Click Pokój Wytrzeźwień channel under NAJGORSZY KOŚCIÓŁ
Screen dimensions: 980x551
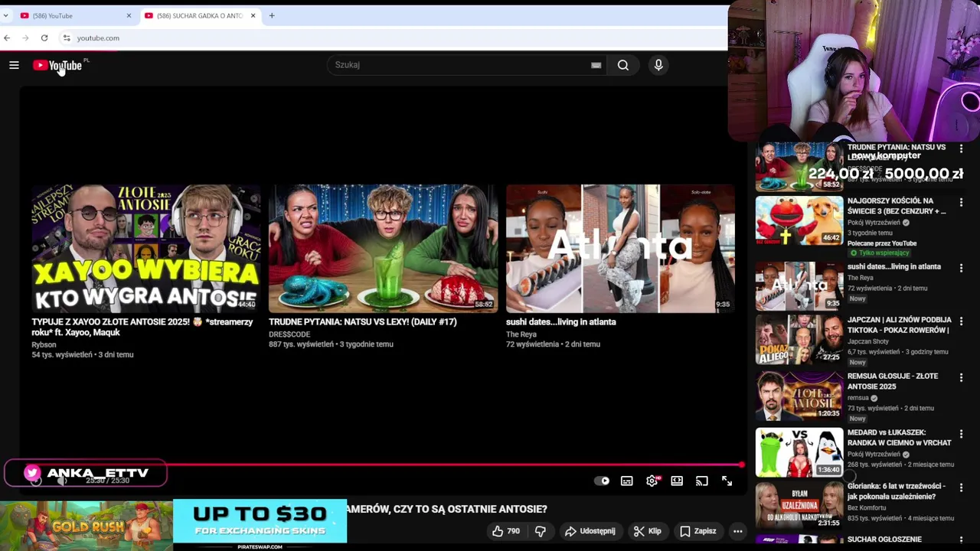click(x=876, y=223)
